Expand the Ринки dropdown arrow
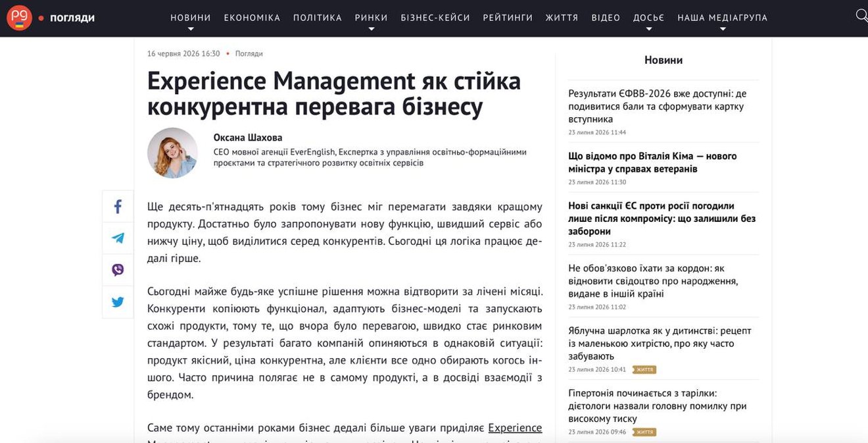Viewport: 868px width, 443px height. pyautogui.click(x=371, y=29)
